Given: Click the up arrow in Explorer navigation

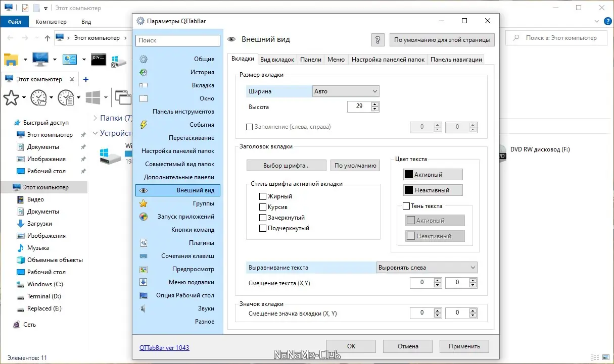Looking at the screenshot, I should coord(48,38).
